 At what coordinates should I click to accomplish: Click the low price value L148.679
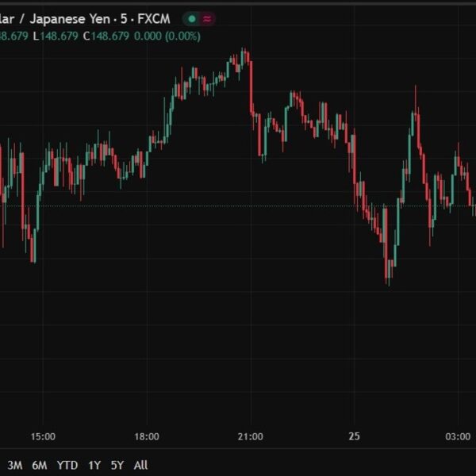coord(56,36)
